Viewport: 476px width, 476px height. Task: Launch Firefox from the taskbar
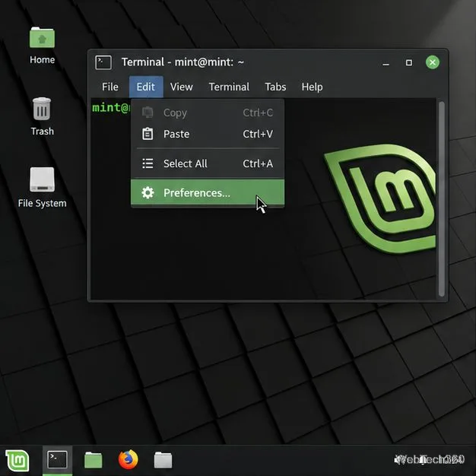point(128,459)
